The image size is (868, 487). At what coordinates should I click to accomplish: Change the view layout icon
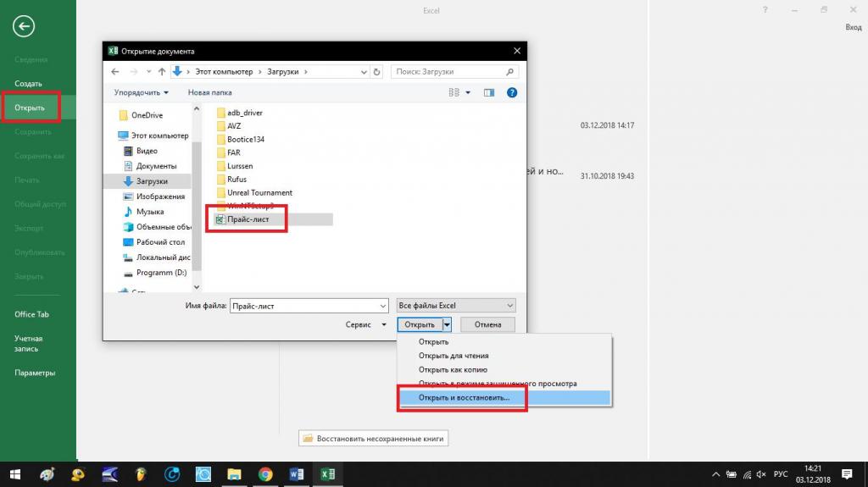click(x=454, y=92)
